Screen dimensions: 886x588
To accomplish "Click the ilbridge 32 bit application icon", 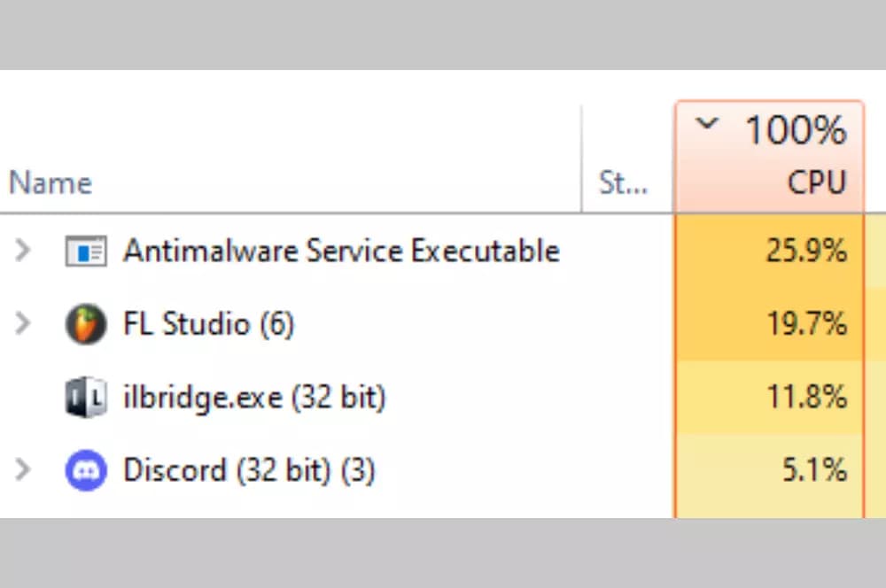I will tap(86, 398).
